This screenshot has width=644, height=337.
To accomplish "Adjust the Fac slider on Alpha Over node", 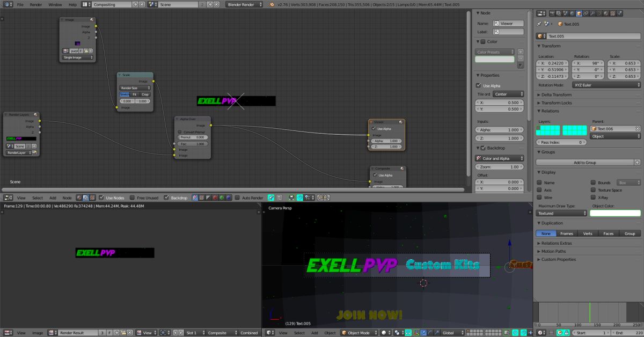I will tap(193, 144).
